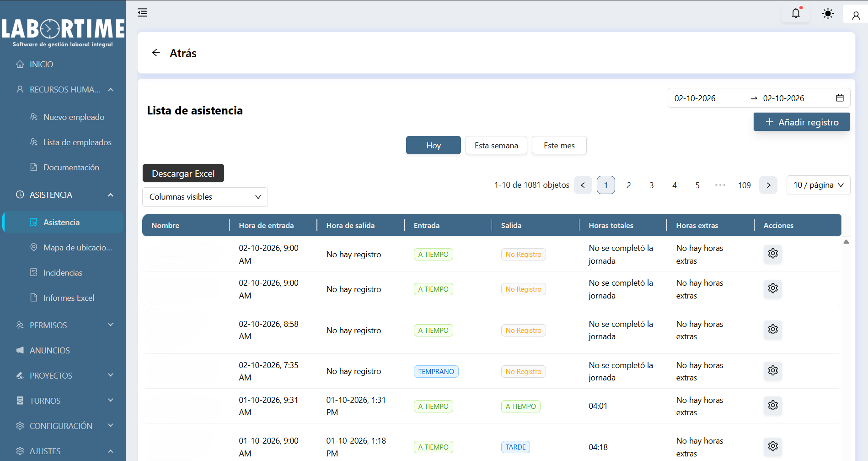Viewport: 868px width, 461px height.
Task: Click the Descargar Excel button
Action: click(183, 173)
